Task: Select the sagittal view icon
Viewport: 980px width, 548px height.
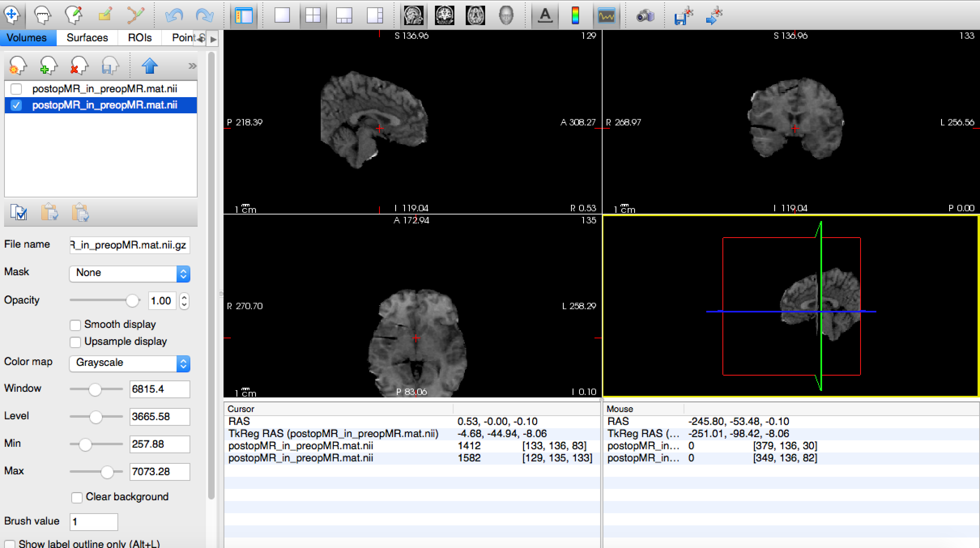Action: 413,16
